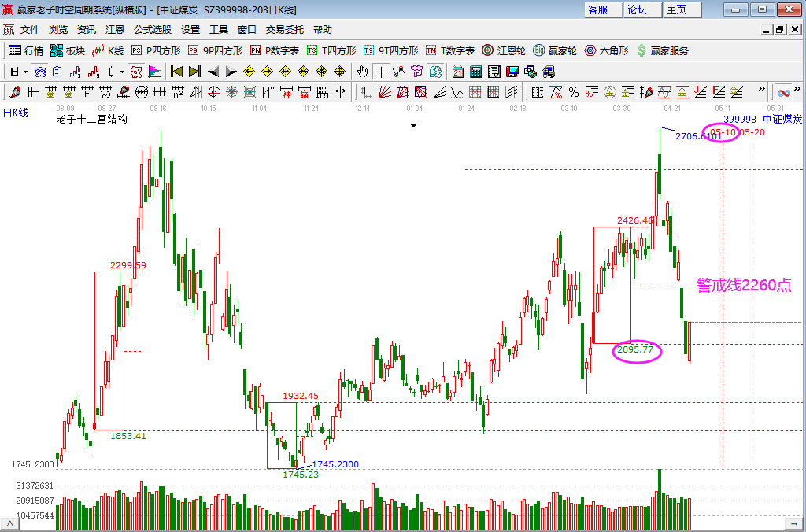Click yellow diamond horizontal-expand icon
Image resolution: width=806 pixels, height=532 pixels.
(x=285, y=72)
